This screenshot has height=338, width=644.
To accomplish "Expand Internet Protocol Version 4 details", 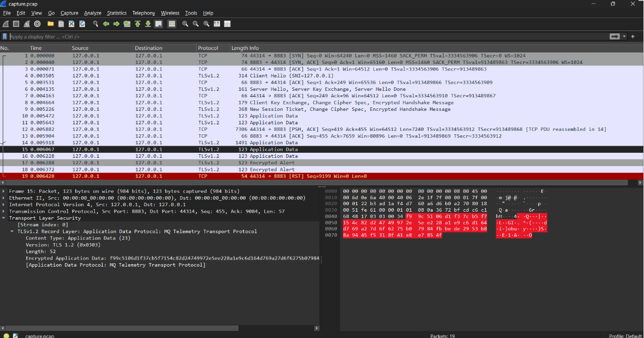I will tap(4, 205).
